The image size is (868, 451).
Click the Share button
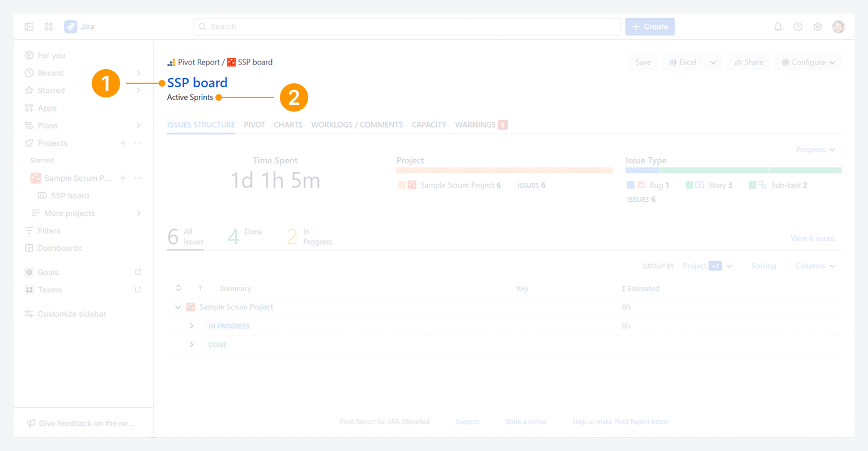[x=749, y=62]
